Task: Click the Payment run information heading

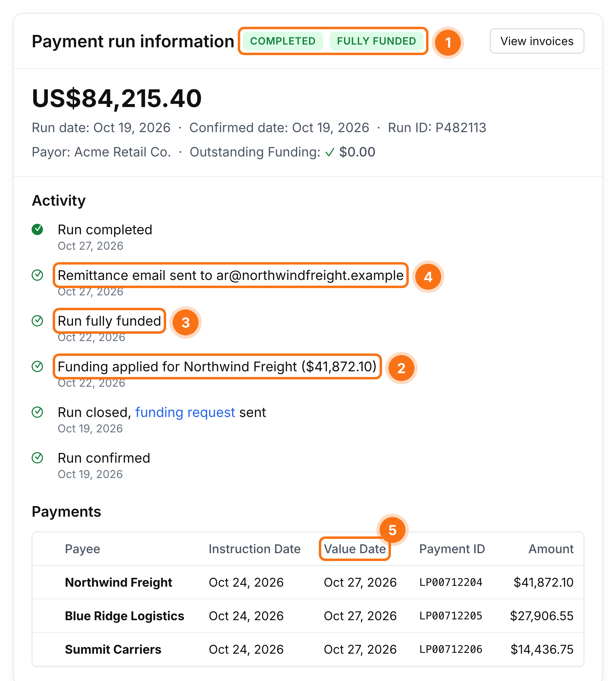Action: 133,41
